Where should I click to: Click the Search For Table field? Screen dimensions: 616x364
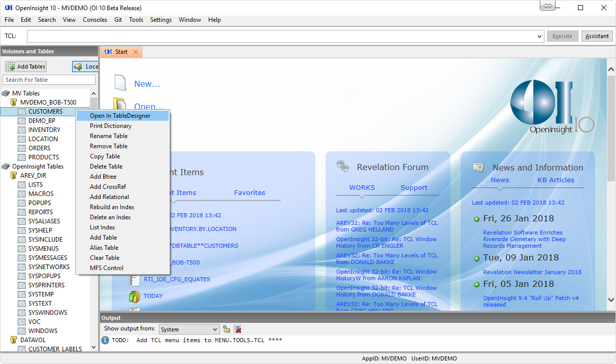[x=49, y=80]
